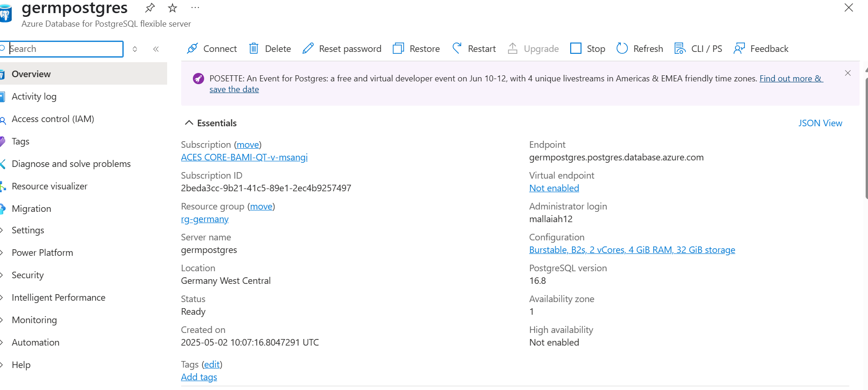Click the Virtual endpoint Not enabled link
Viewport: 868px width, 390px height.
(x=554, y=188)
